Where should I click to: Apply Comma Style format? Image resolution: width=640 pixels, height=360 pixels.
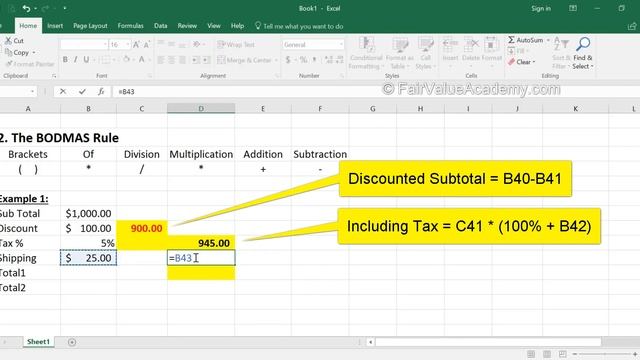[x=315, y=60]
